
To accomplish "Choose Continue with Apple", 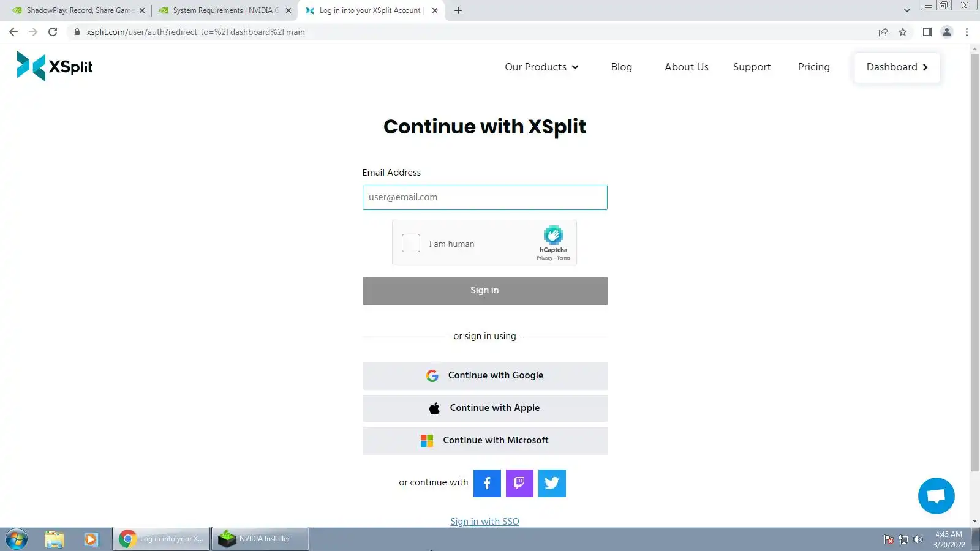I will pos(484,408).
